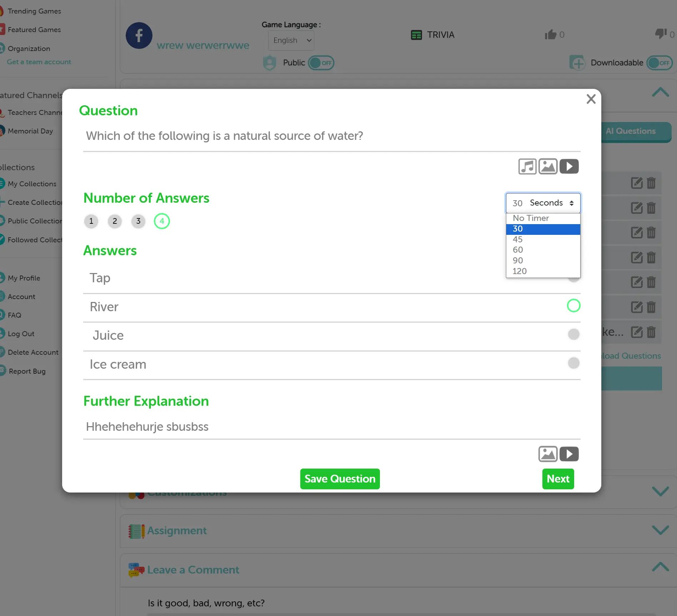677x616 pixels.
Task: Add an image to the question
Action: click(x=548, y=166)
